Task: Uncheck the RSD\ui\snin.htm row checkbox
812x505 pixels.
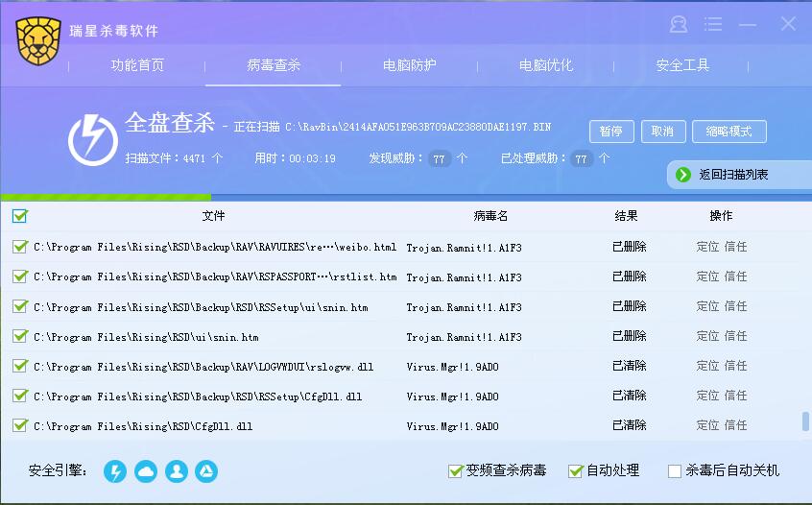Action: pos(20,336)
